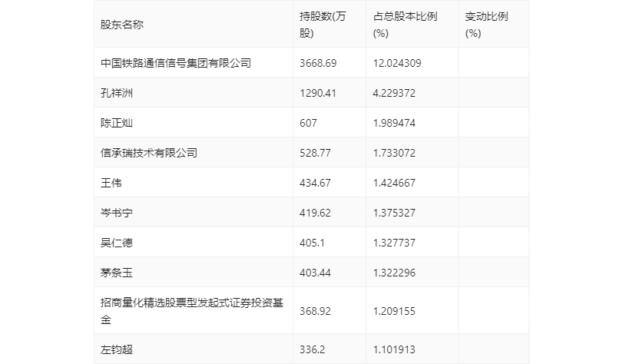Select the shares value 434.67
Image resolution: width=623 pixels, height=364 pixels.
315,183
